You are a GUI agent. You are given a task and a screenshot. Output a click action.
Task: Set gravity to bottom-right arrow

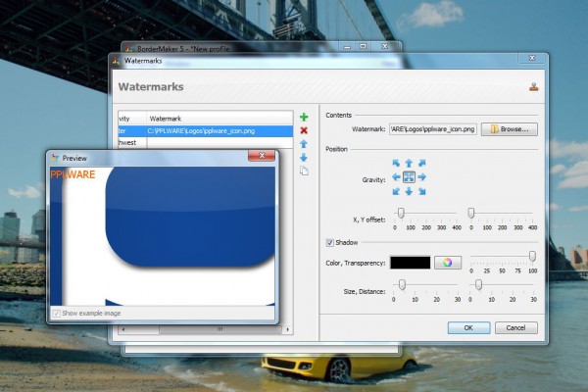coord(421,191)
